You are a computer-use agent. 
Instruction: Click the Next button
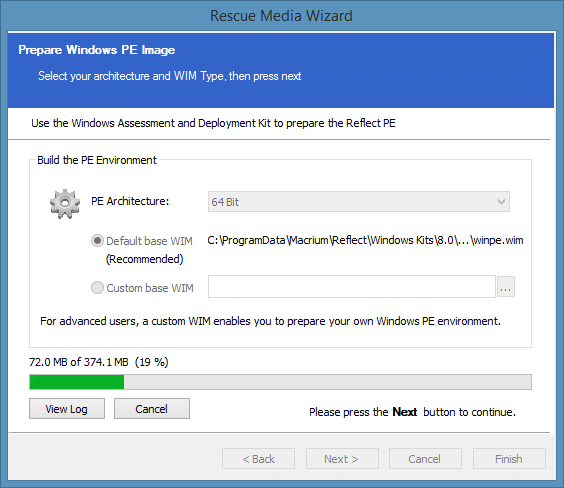342,459
